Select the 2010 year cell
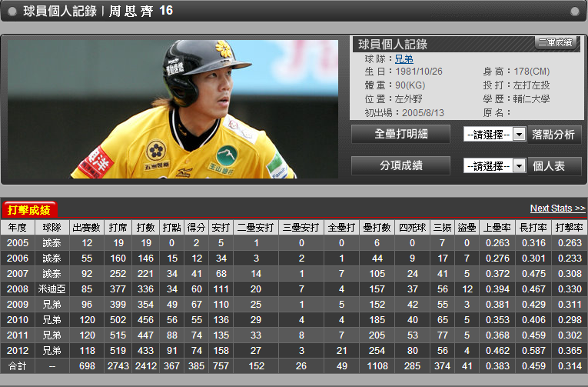The image size is (588, 387). (18, 320)
